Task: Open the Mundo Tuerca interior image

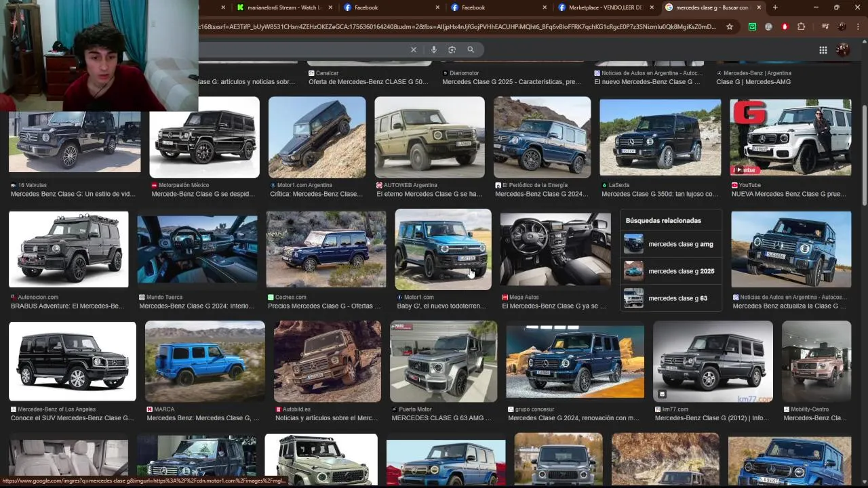Action: 197,249
